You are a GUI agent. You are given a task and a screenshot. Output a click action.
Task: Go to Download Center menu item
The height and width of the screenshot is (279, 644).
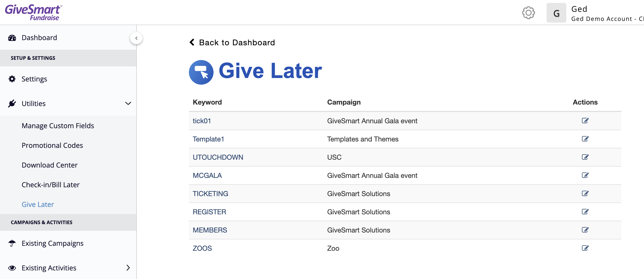[49, 165]
